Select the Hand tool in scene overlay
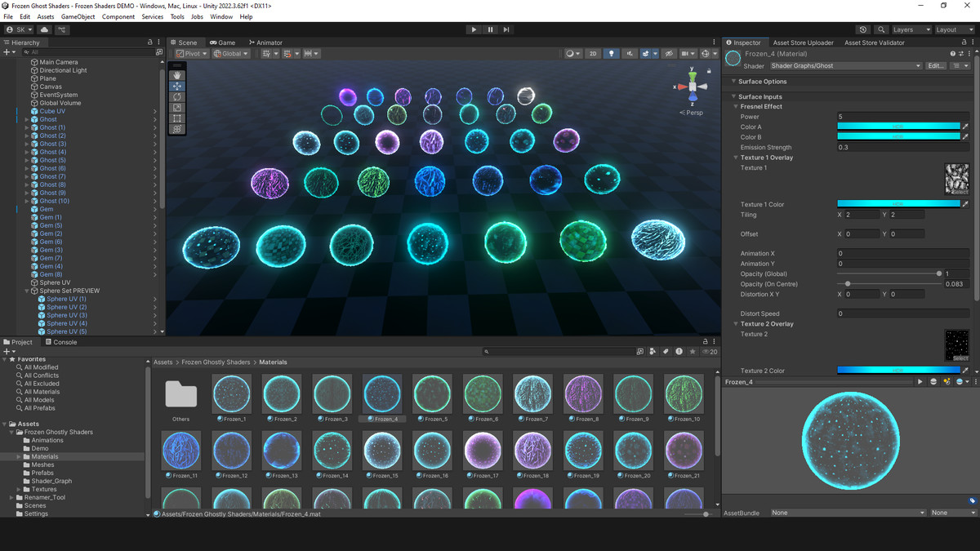The image size is (980, 551). [177, 75]
